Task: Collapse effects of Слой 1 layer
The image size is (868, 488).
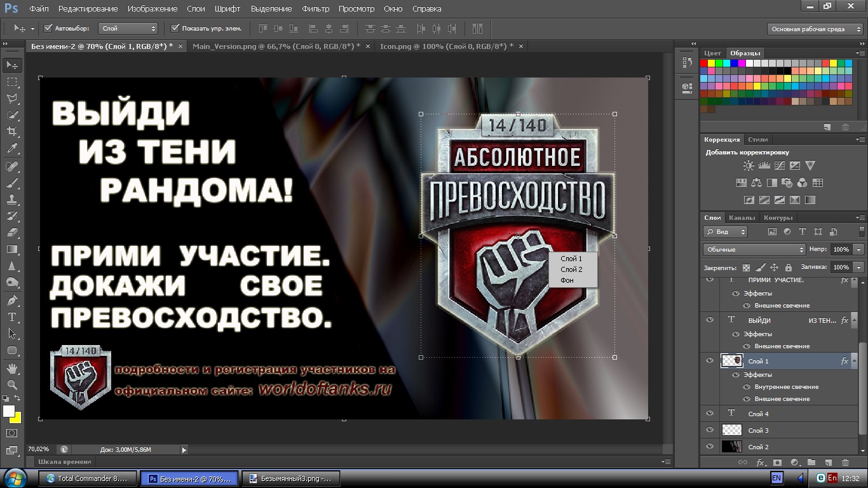Action: (x=854, y=361)
